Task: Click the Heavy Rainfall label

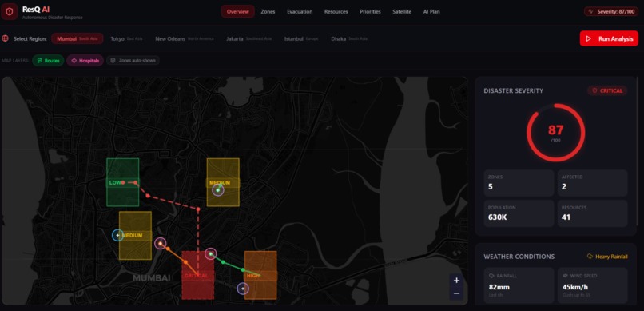Action: click(611, 257)
